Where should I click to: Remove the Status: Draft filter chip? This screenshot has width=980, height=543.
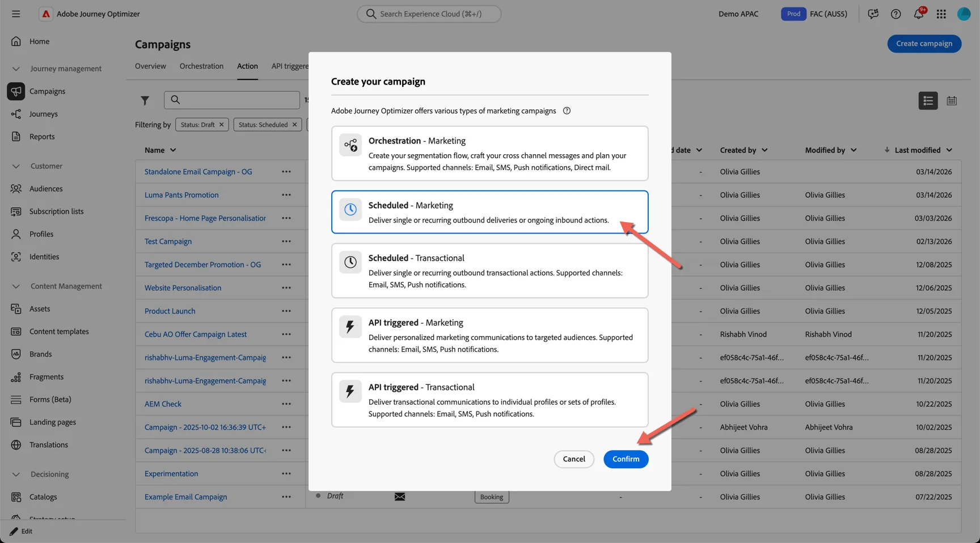[221, 125]
